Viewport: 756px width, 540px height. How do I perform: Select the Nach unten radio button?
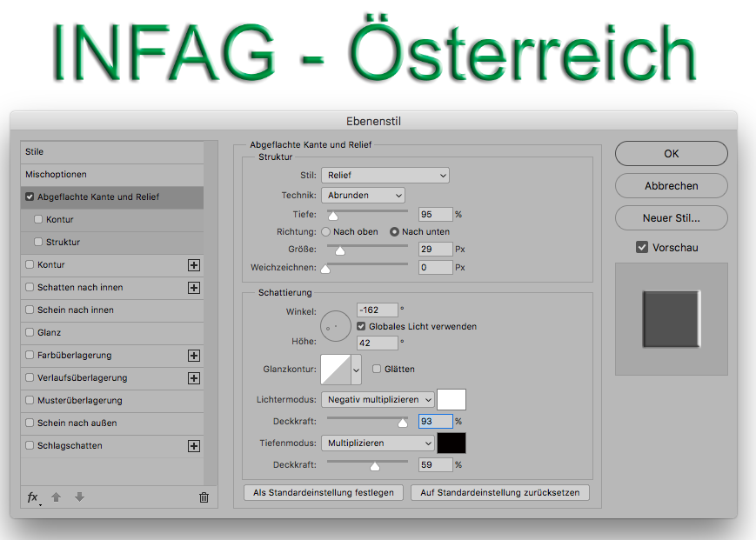click(x=394, y=231)
